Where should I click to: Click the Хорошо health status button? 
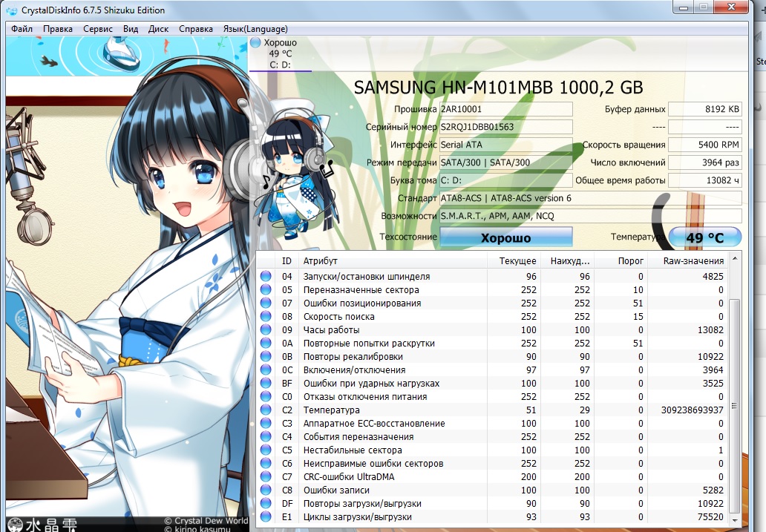pos(505,237)
